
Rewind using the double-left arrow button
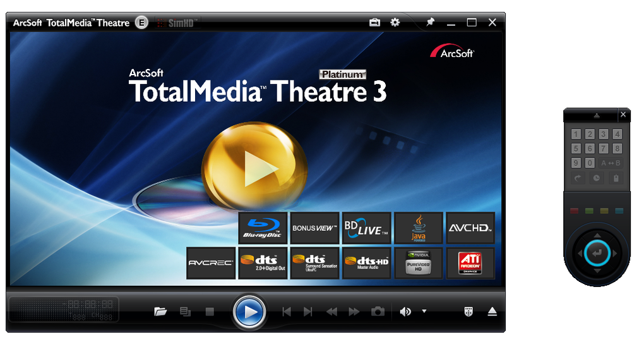[332, 312]
